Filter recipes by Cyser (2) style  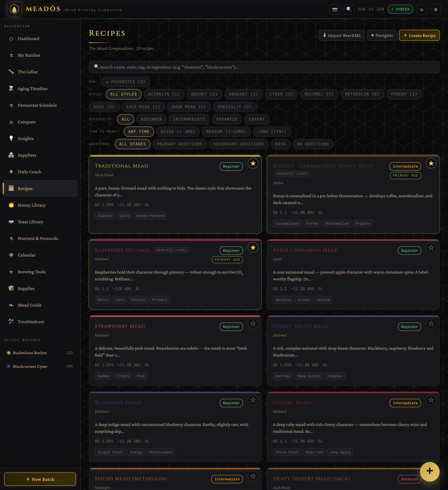pyautogui.click(x=281, y=94)
